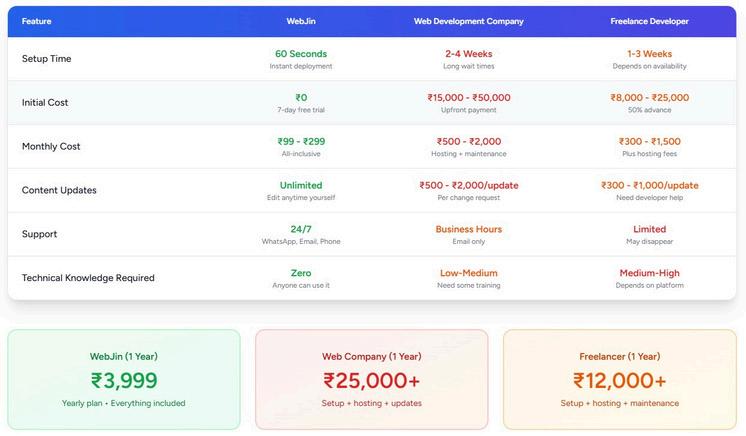Select the Technical Knowledge Required row label
This screenshot has height=436, width=746.
pos(88,277)
